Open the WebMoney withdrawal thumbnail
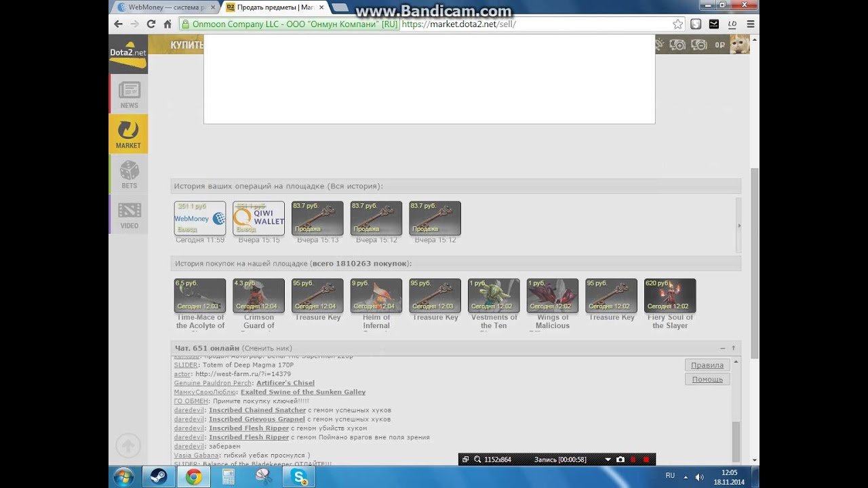 click(200, 218)
